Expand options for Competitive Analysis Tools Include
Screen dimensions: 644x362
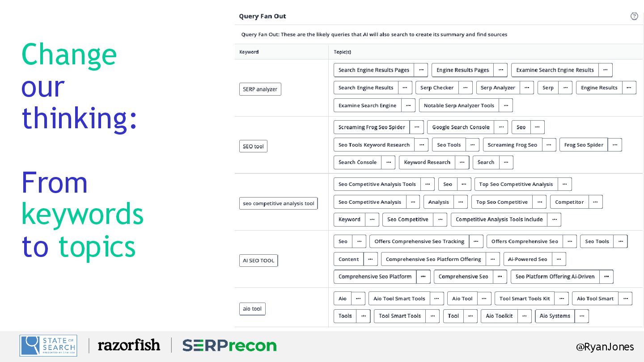(x=554, y=219)
